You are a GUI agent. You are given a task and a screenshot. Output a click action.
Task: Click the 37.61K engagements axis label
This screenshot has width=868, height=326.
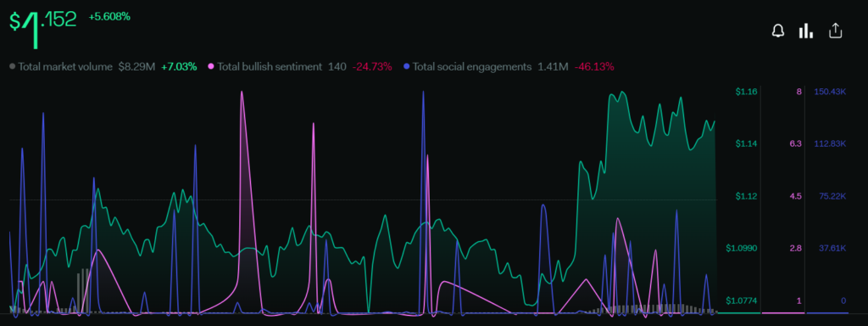(x=832, y=248)
